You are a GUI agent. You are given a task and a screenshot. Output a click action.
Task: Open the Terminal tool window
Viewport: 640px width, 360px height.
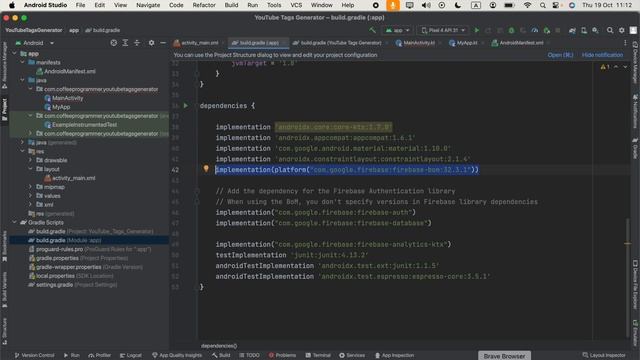click(x=318, y=355)
